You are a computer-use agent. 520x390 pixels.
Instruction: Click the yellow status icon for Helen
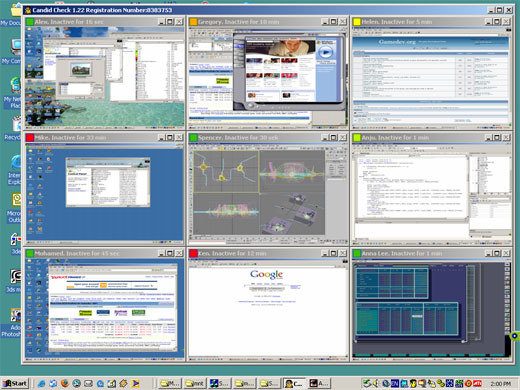pyautogui.click(x=357, y=22)
